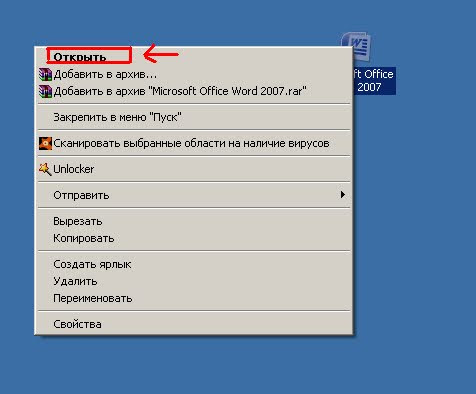Click the antivirus scan icon
This screenshot has width=476, height=394.
pyautogui.click(x=45, y=143)
